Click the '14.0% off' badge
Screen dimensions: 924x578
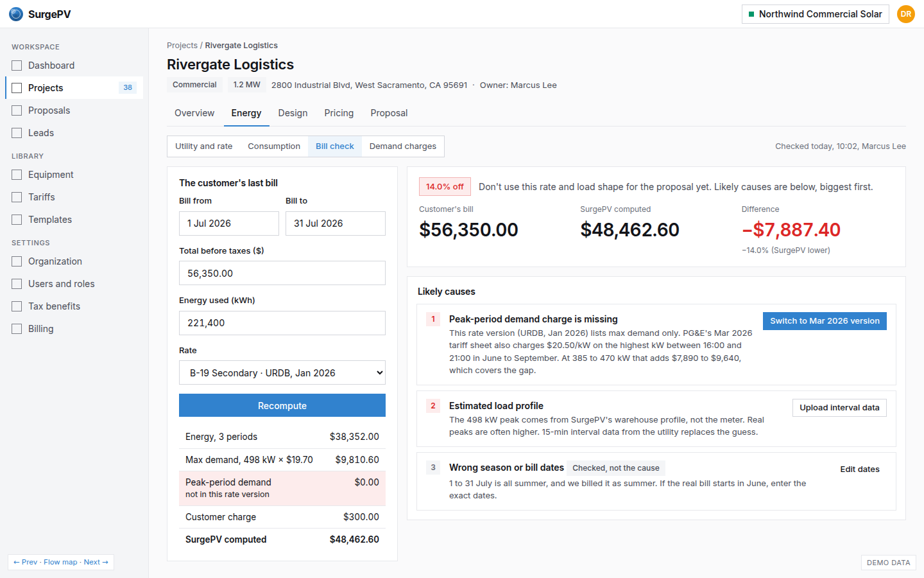pyautogui.click(x=445, y=187)
